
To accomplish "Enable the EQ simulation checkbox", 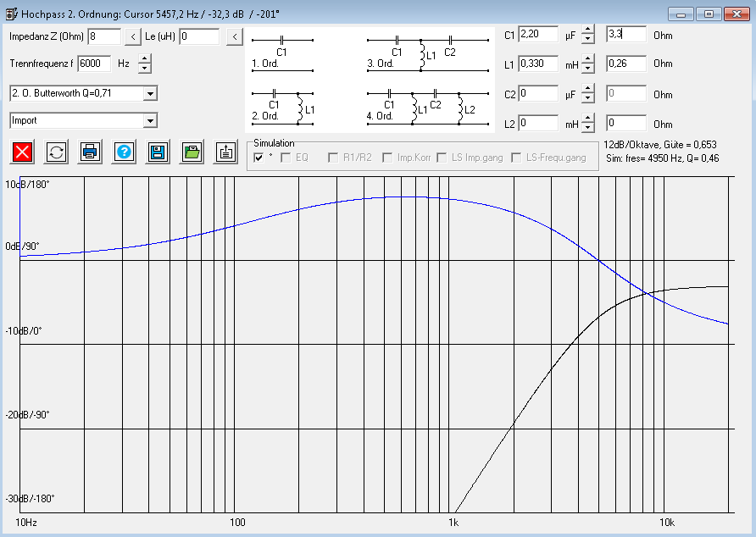I will (x=286, y=158).
